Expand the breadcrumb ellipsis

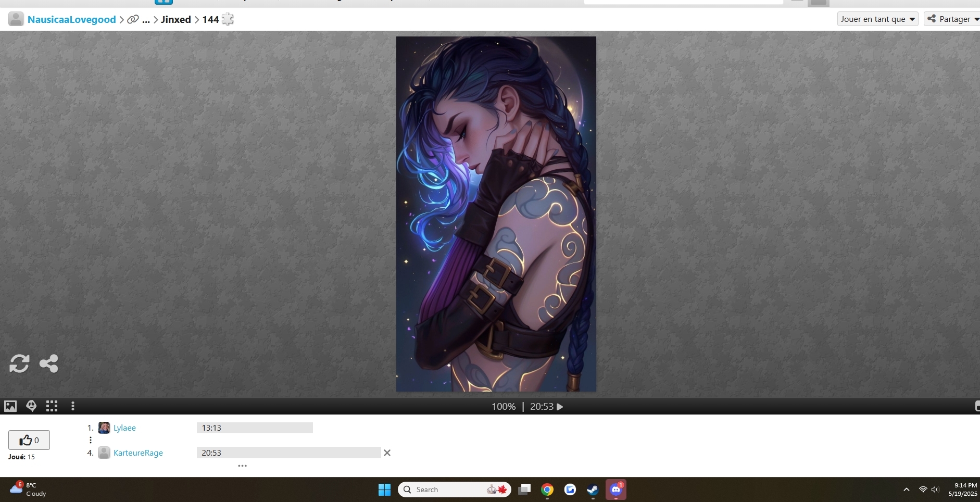tap(146, 20)
